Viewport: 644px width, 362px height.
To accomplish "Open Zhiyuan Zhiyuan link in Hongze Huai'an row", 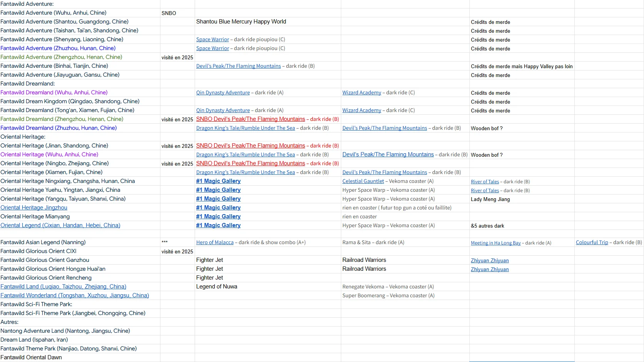I will point(490,269).
